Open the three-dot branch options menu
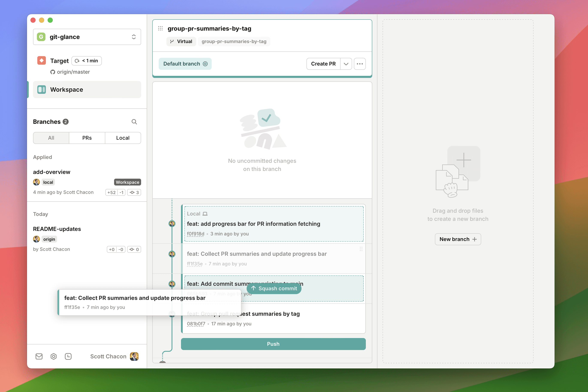Screen dimensions: 588x392 [x=360, y=64]
